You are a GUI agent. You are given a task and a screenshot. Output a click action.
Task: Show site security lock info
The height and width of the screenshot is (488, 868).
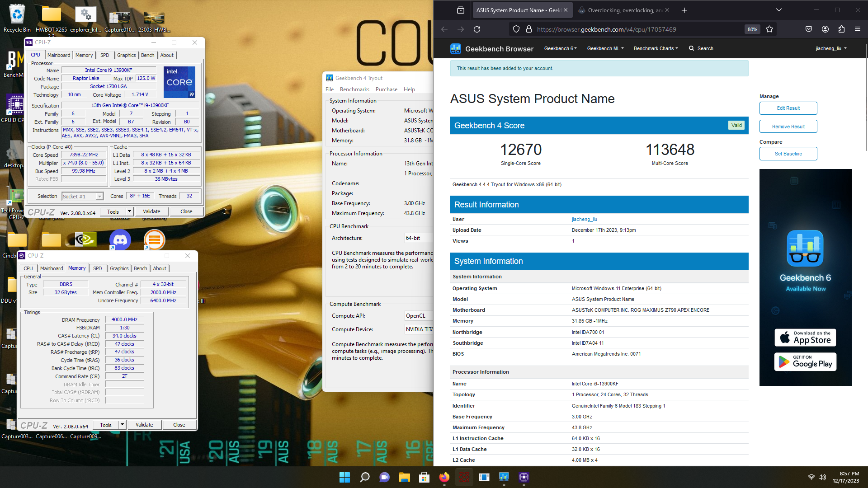[x=529, y=29]
